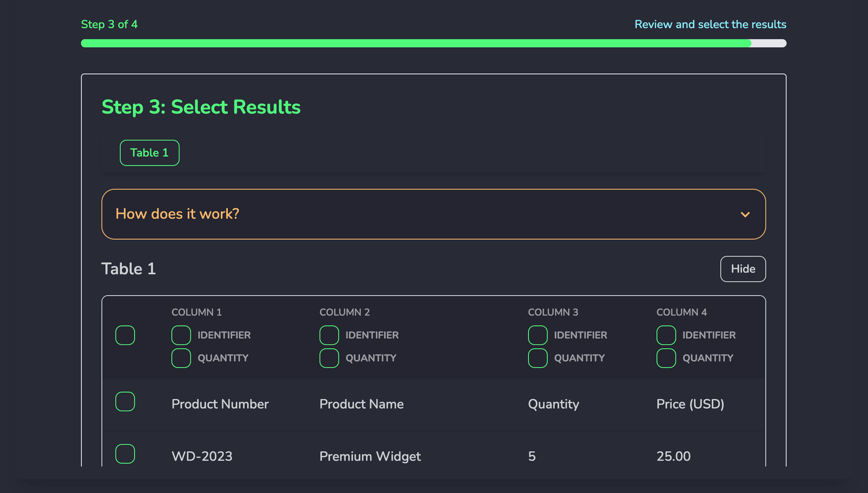868x493 pixels.
Task: Check the Quantity checkbox for Column 1
Action: [181, 358]
